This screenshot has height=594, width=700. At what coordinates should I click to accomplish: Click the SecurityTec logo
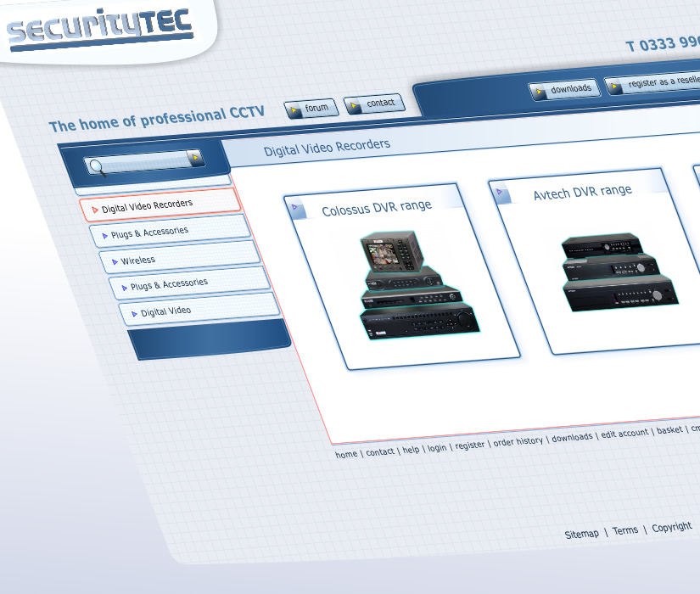(x=100, y=28)
